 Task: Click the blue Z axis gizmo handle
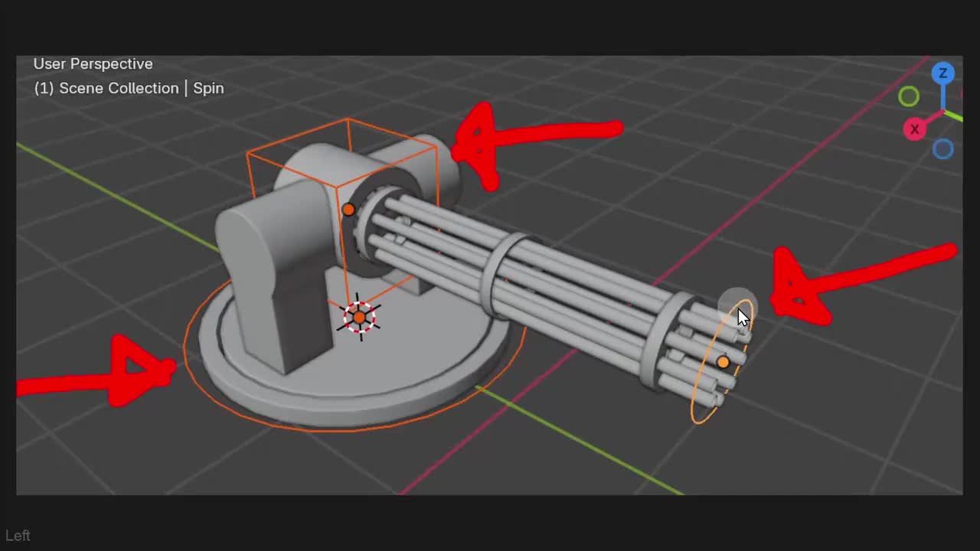(x=942, y=73)
